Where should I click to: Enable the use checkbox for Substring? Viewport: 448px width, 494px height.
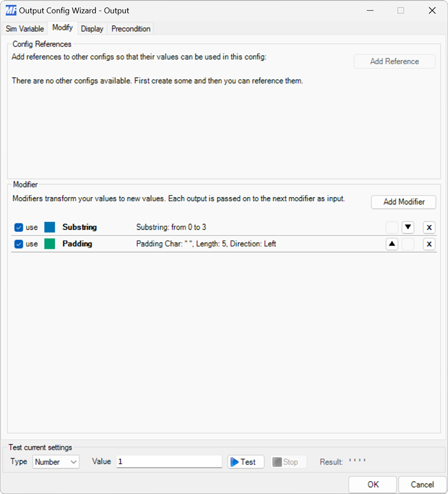(18, 227)
